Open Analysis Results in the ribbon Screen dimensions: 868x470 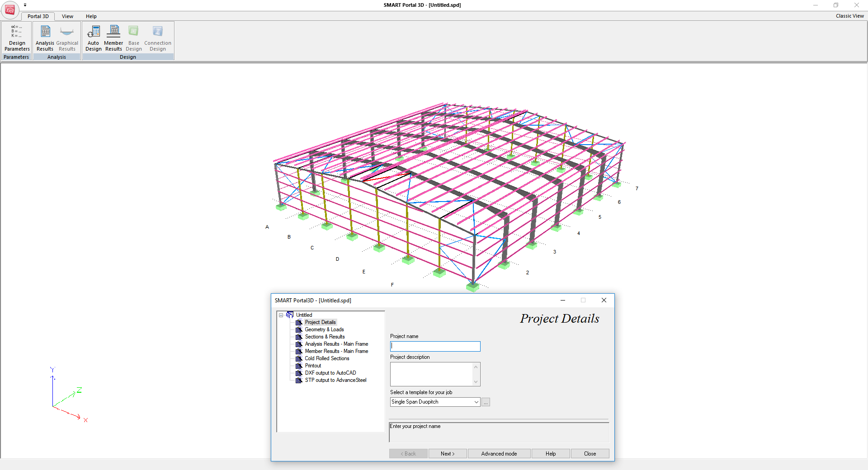[45, 38]
